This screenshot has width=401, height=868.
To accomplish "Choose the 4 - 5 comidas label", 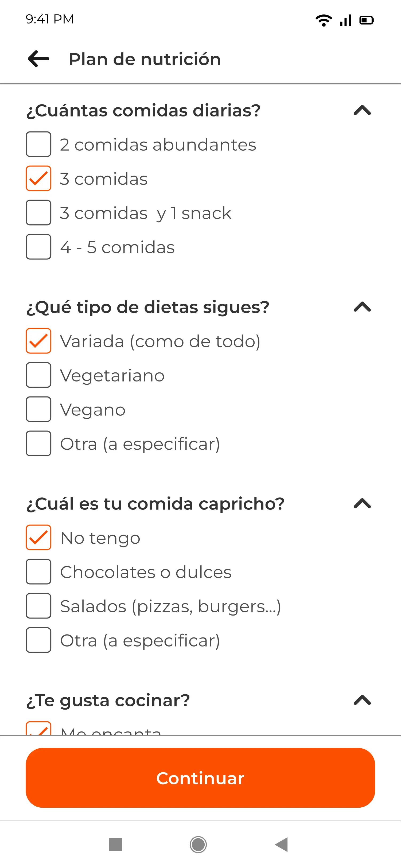I will [x=117, y=247].
